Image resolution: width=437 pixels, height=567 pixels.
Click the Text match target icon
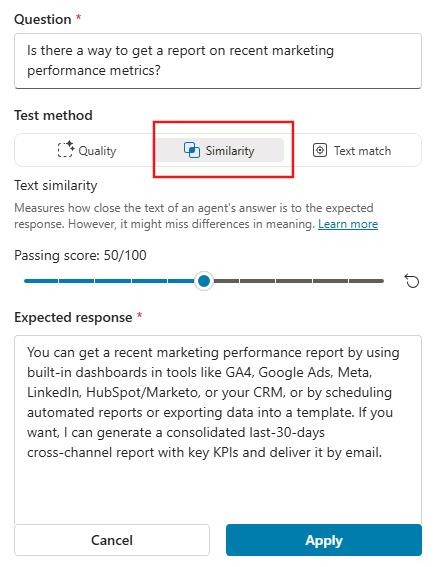pyautogui.click(x=320, y=150)
